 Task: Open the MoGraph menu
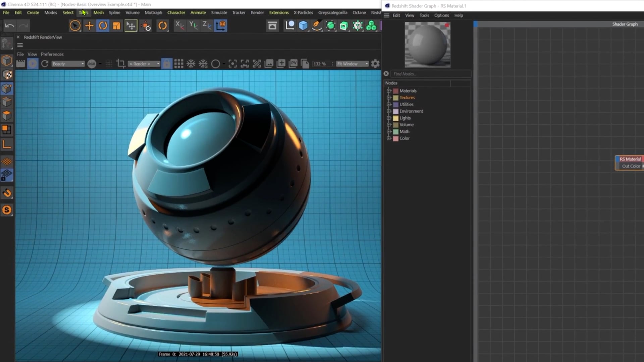click(x=153, y=12)
